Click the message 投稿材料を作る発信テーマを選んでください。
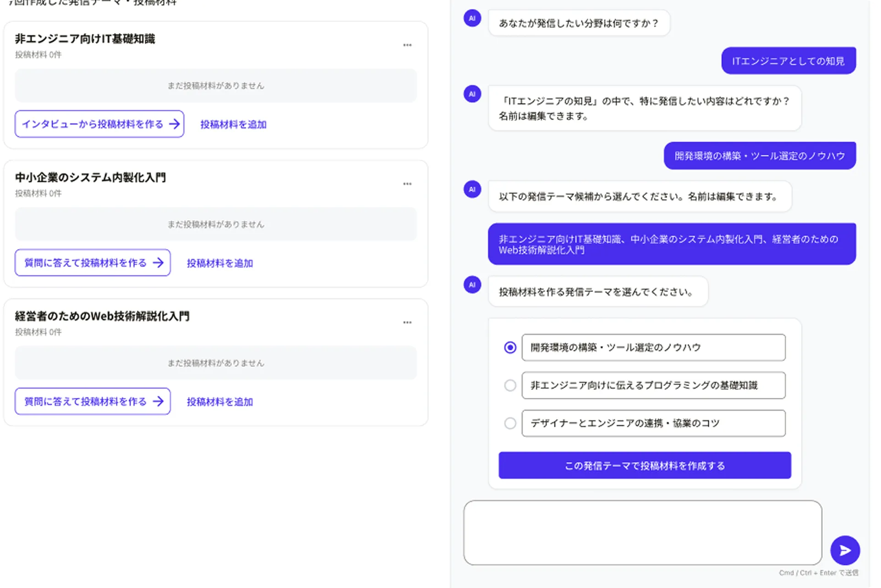 598,292
